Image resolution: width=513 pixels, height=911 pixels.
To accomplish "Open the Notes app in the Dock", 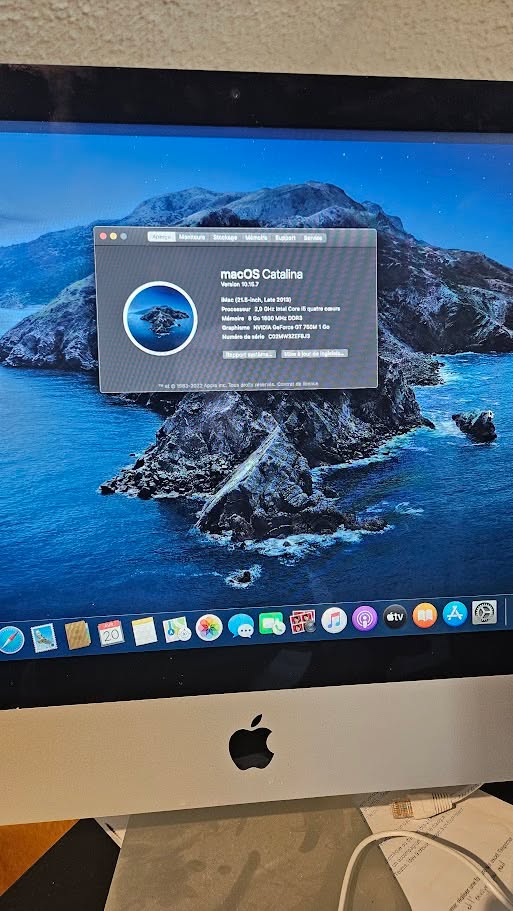I will [144, 631].
